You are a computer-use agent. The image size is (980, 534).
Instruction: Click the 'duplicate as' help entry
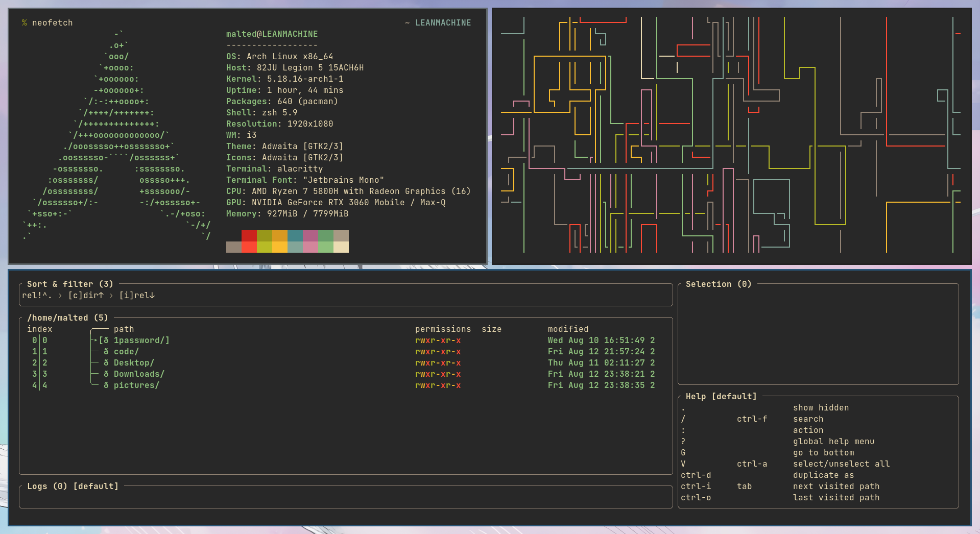pyautogui.click(x=823, y=475)
